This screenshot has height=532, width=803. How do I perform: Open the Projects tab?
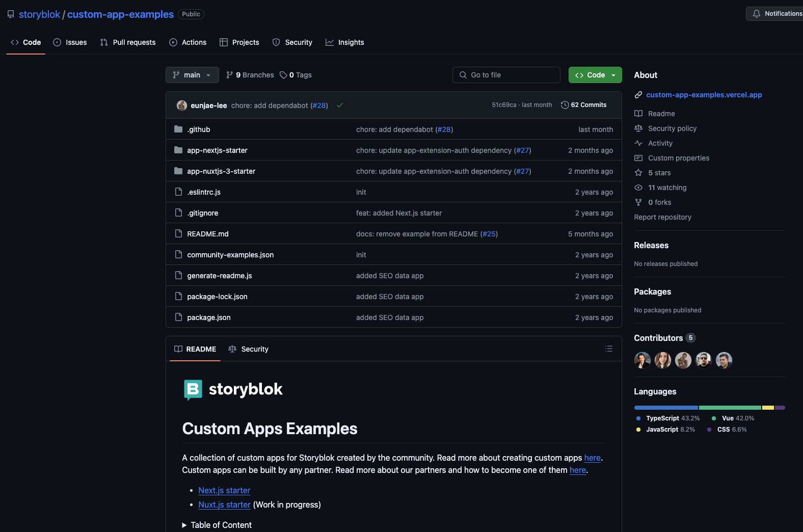[239, 42]
